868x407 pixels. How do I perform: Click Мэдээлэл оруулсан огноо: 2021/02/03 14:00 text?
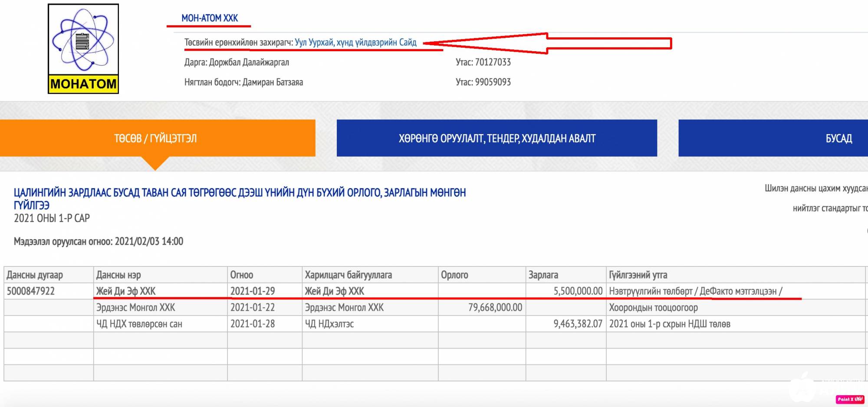(99, 242)
